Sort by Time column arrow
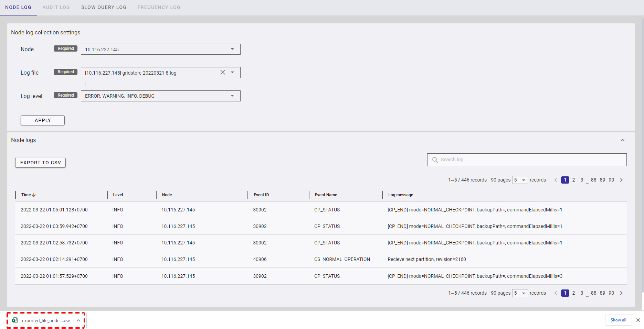The image size is (644, 329). coord(34,195)
